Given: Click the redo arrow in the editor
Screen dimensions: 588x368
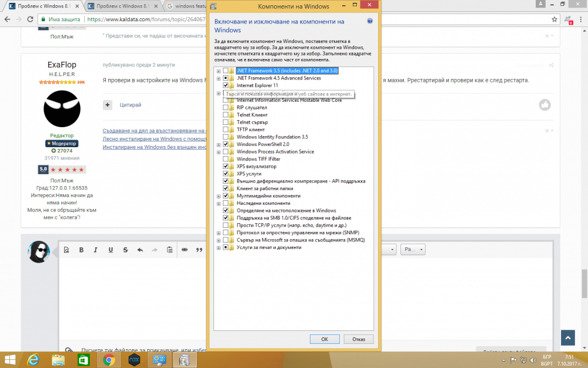Looking at the screenshot, I should pyautogui.click(x=155, y=250).
